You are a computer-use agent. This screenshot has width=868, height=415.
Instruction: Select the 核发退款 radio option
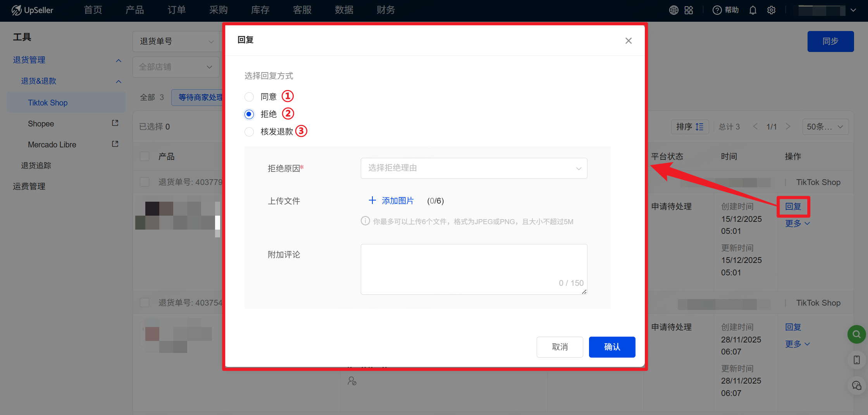[249, 132]
